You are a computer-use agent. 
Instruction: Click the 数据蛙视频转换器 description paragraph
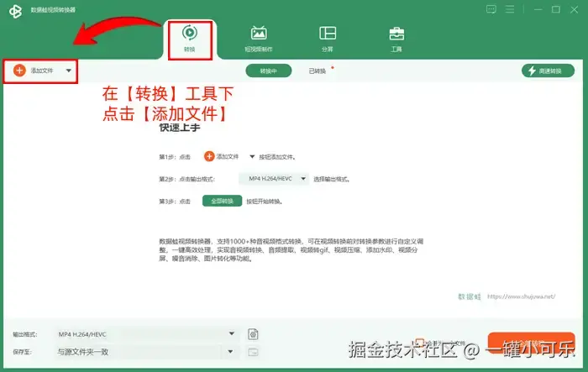(x=291, y=249)
